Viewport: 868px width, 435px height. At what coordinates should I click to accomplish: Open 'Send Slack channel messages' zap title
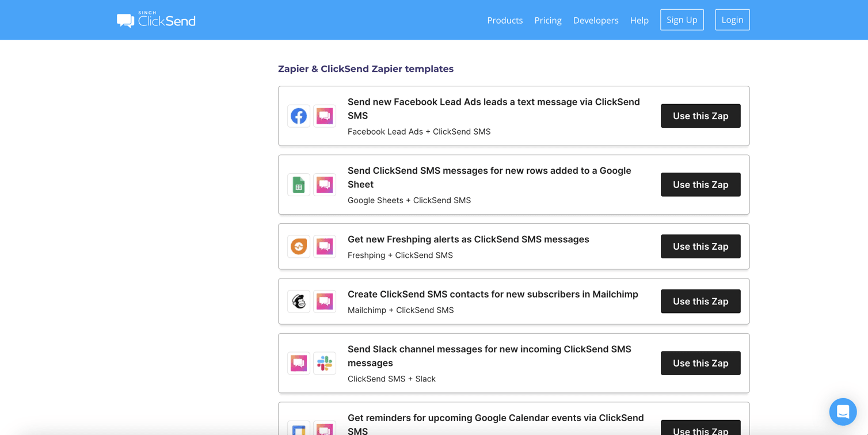[489, 356]
